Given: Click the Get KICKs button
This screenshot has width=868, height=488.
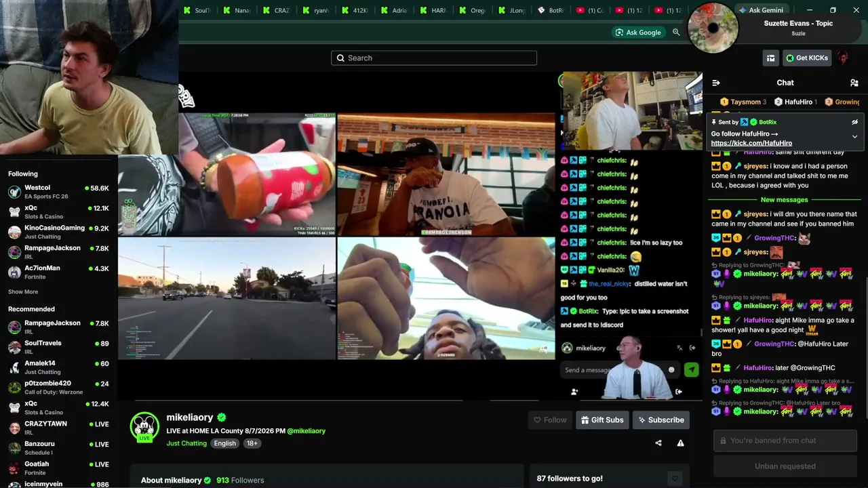Looking at the screenshot, I should click(x=807, y=58).
